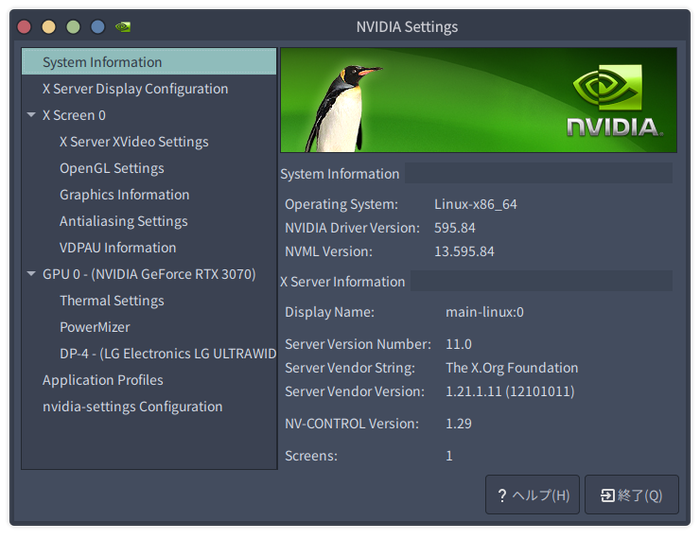Viewport: 700px width, 535px height.
Task: Collapse the GPU 0 GeForce RTX 3070 node
Action: click(x=31, y=274)
